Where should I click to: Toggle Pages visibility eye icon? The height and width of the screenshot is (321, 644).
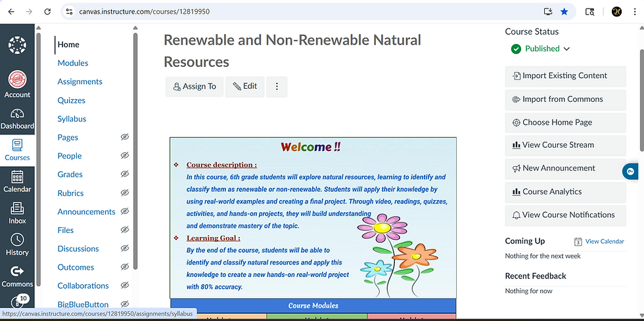click(x=125, y=137)
